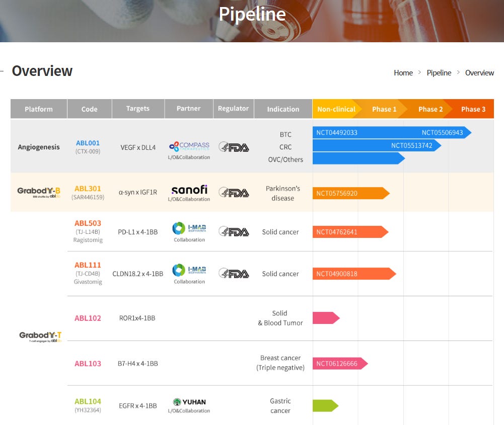
Task: Open the Pipeline breadcrumb link
Action: click(439, 73)
